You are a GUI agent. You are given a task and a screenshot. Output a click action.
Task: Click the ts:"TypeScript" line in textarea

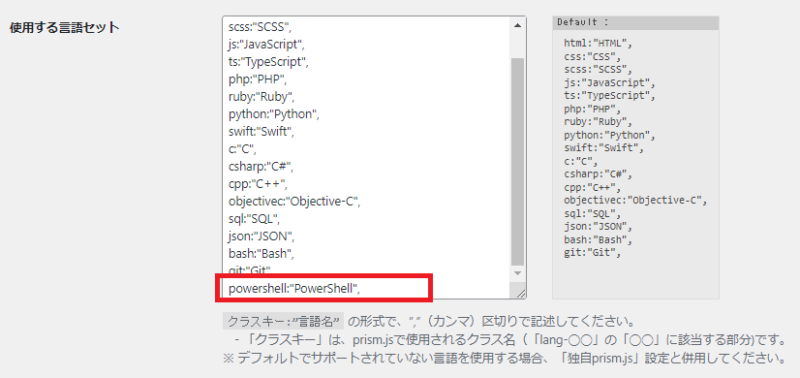[269, 62]
